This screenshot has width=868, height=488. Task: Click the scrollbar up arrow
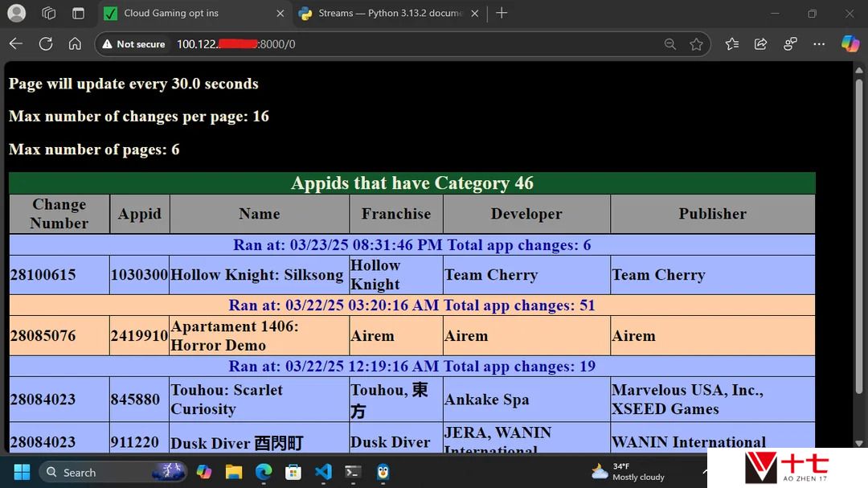click(858, 71)
